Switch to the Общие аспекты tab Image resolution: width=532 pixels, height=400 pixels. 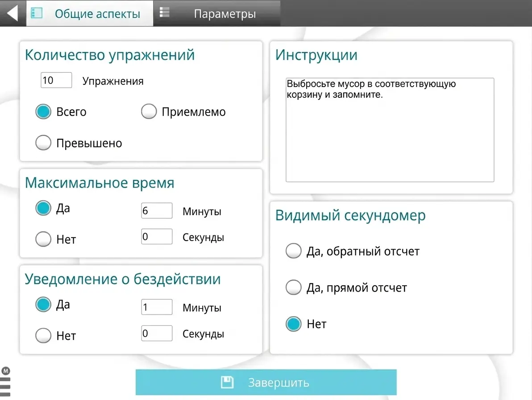tap(90, 13)
